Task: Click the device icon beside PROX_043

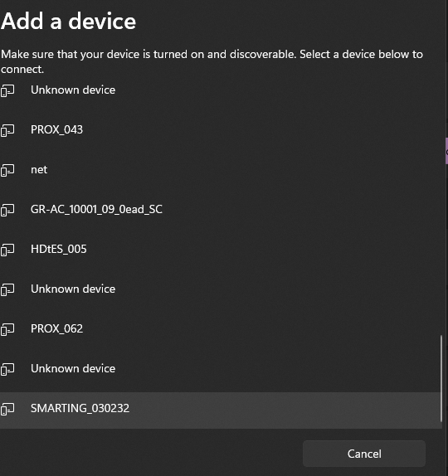Action: [7, 130]
